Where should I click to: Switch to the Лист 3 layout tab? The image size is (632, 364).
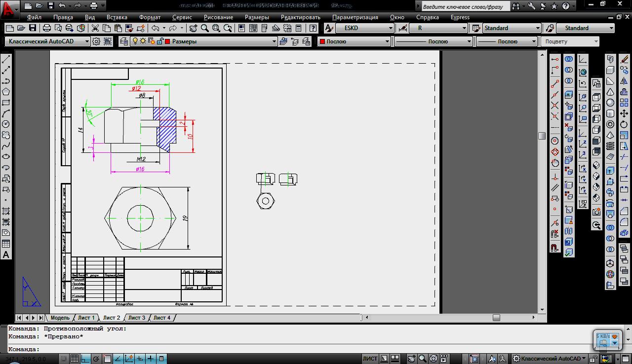tap(137, 318)
